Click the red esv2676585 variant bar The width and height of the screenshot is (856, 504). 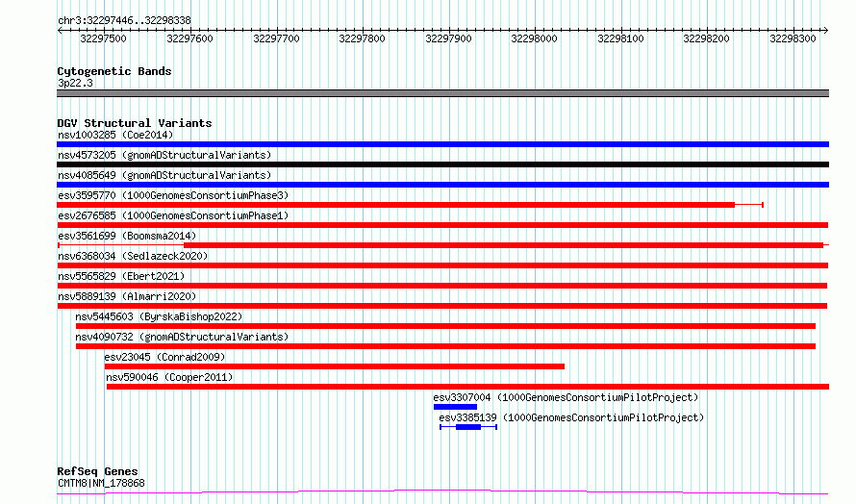click(x=442, y=225)
